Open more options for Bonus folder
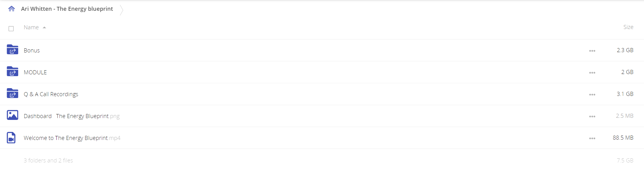 click(592, 51)
